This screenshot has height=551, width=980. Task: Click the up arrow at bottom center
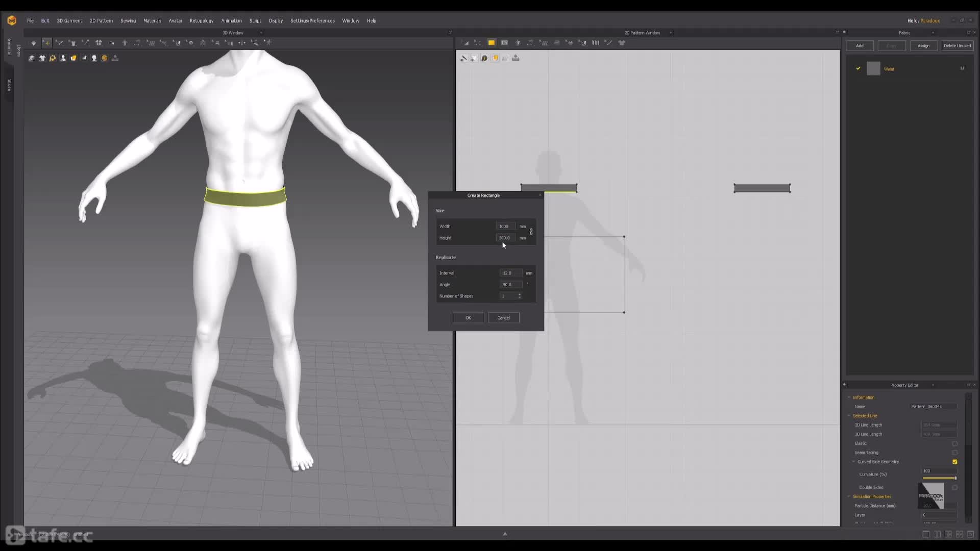coord(505,534)
